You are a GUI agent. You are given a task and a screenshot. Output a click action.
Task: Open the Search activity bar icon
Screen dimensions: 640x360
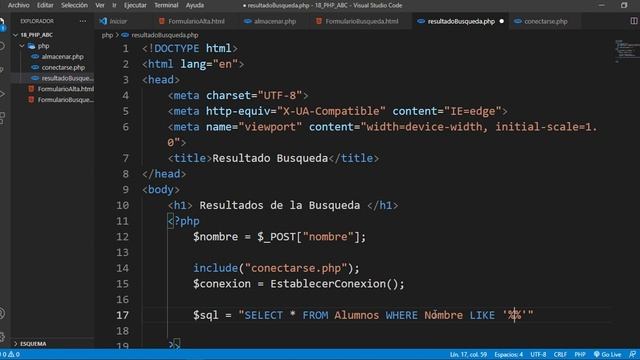pyautogui.click(x=2, y=46)
